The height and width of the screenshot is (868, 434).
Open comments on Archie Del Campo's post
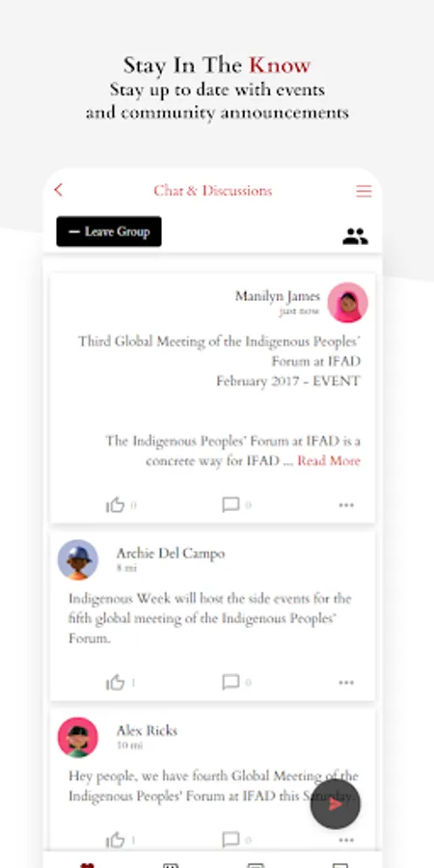pos(231,682)
